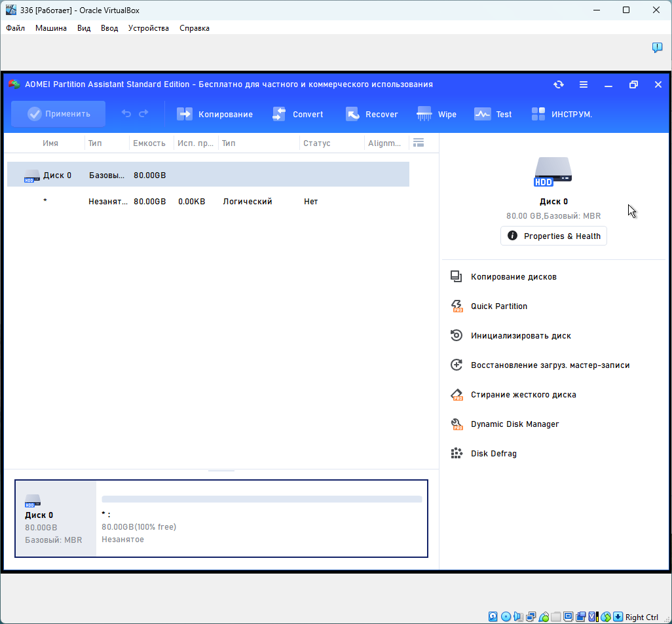Click the Copy (Копирование) toolbar icon

(185, 114)
